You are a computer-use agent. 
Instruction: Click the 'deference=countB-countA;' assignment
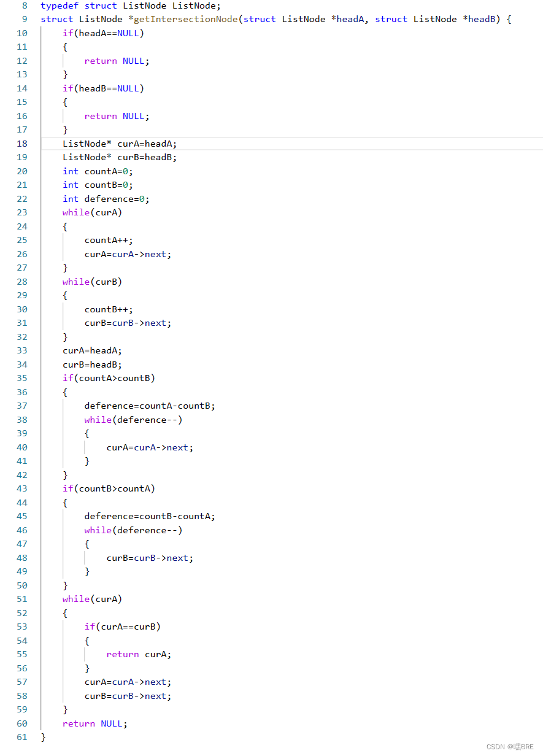click(150, 516)
